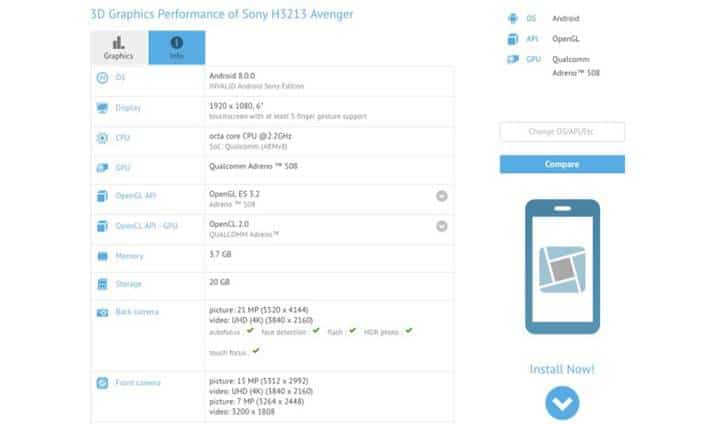Click the Install Now! link
720x424 pixels.
(x=562, y=369)
